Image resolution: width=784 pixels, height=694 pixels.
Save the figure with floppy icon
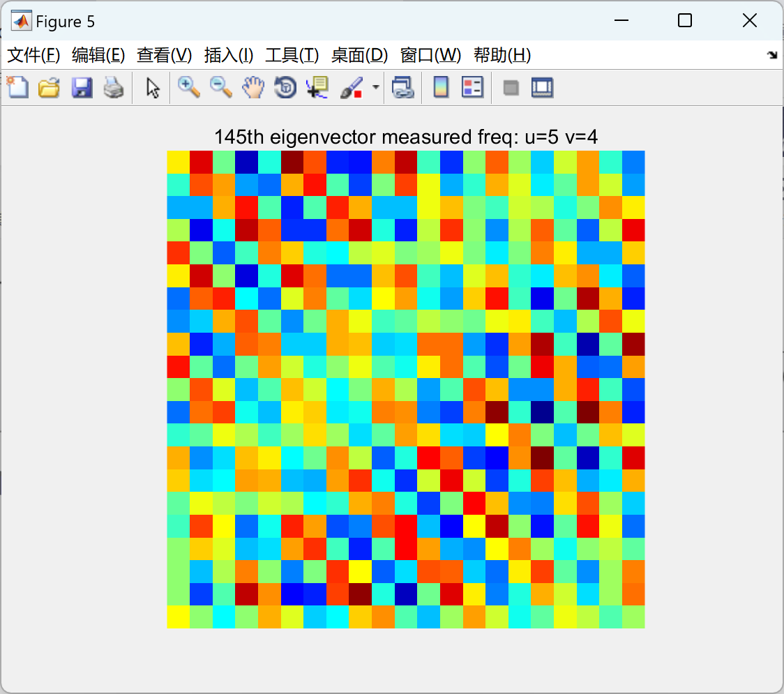click(x=82, y=87)
